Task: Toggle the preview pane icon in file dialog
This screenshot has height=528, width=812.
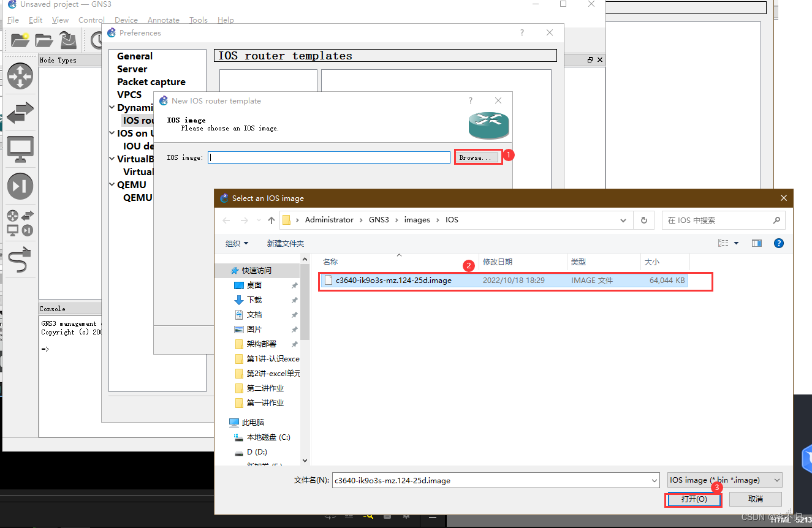Action: click(x=756, y=243)
